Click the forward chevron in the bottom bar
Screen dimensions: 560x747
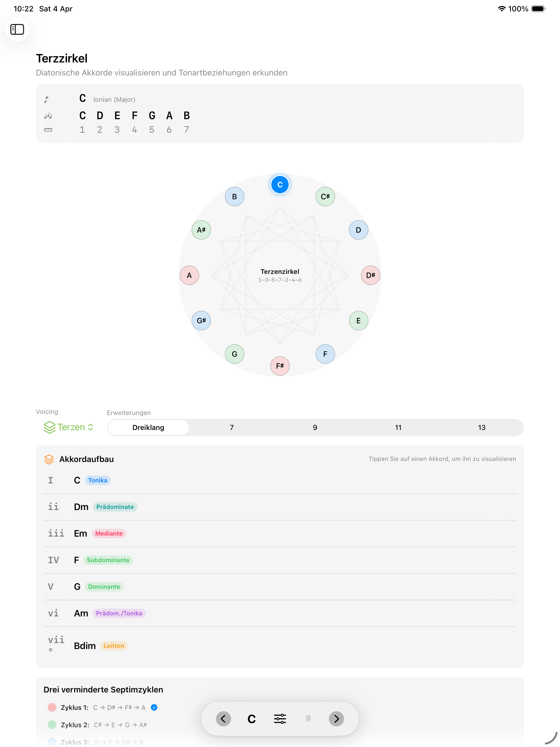(336, 718)
